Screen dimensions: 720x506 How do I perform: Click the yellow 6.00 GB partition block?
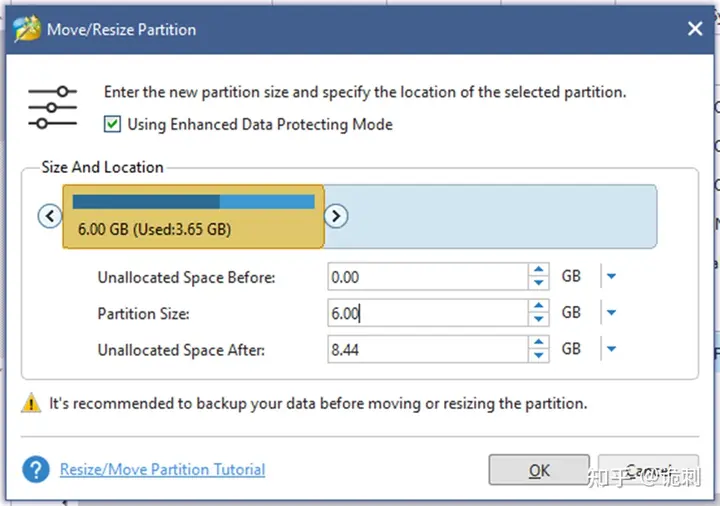coord(193,216)
